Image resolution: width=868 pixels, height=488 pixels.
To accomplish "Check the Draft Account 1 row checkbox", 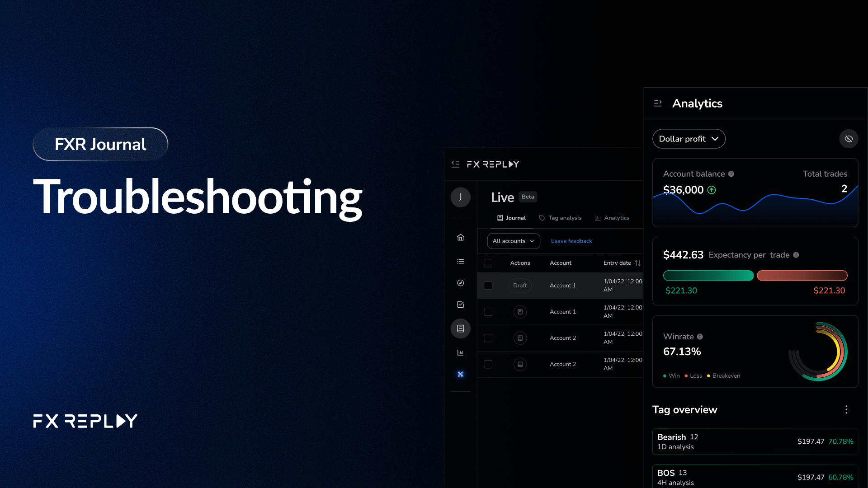I will coord(488,286).
